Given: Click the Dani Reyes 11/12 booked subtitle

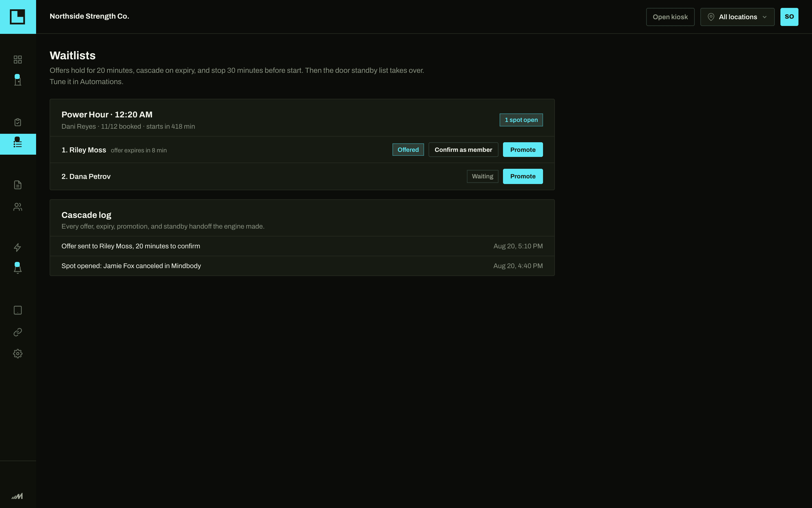Looking at the screenshot, I should coord(128,126).
